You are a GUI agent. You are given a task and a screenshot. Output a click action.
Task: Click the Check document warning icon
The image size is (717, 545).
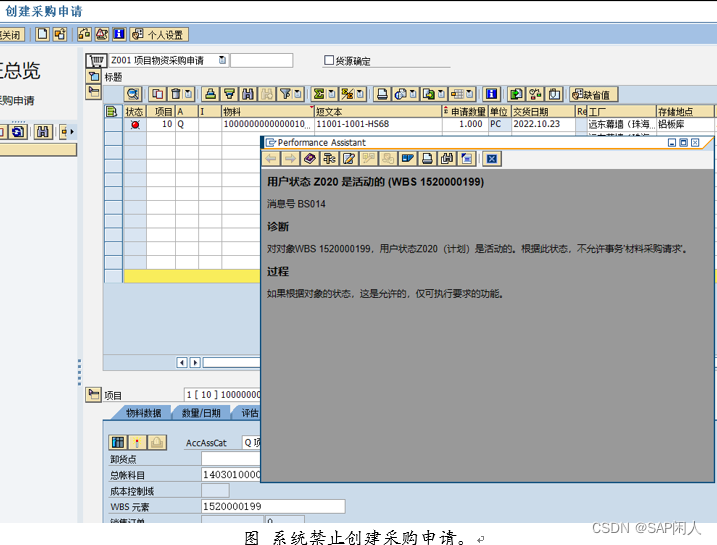102,34
